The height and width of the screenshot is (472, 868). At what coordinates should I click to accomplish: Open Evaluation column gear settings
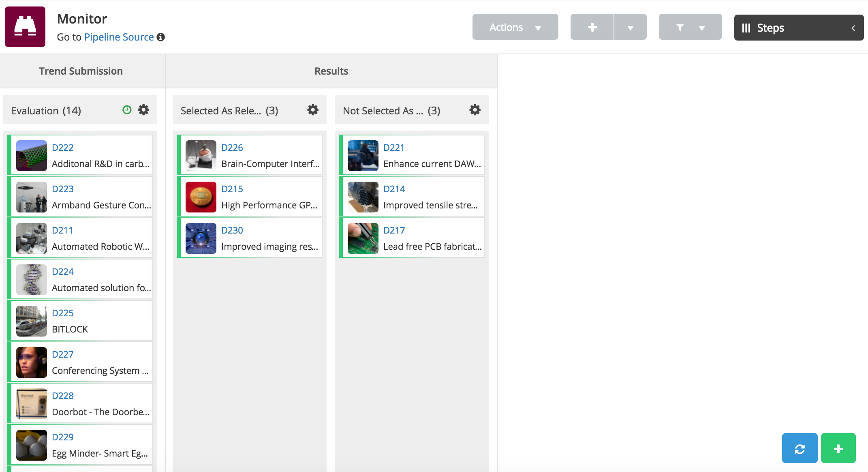click(x=143, y=110)
